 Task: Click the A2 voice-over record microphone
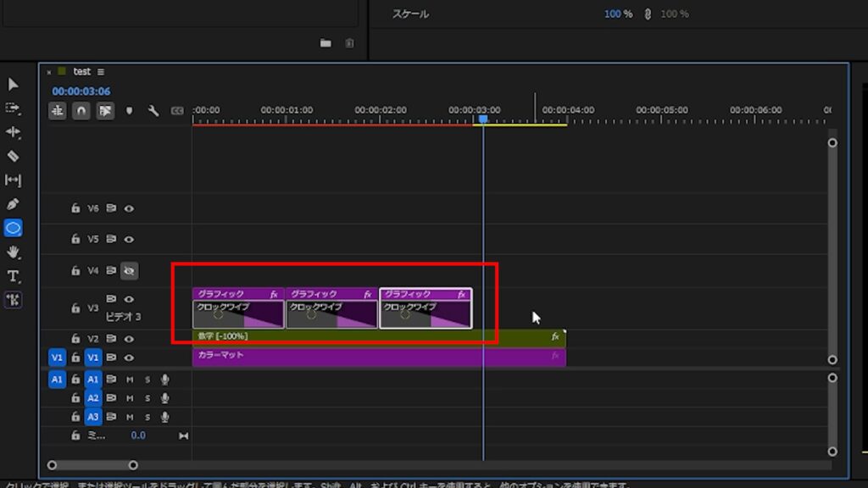coord(164,398)
